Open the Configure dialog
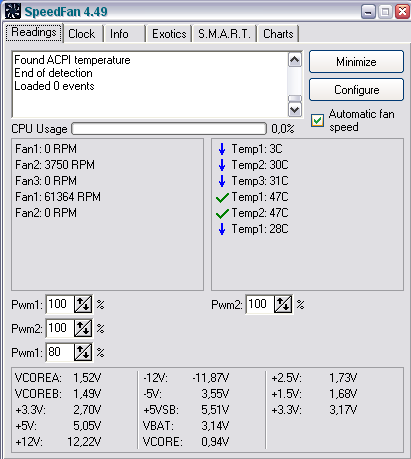Screen dimensions: 411x459 (356, 90)
